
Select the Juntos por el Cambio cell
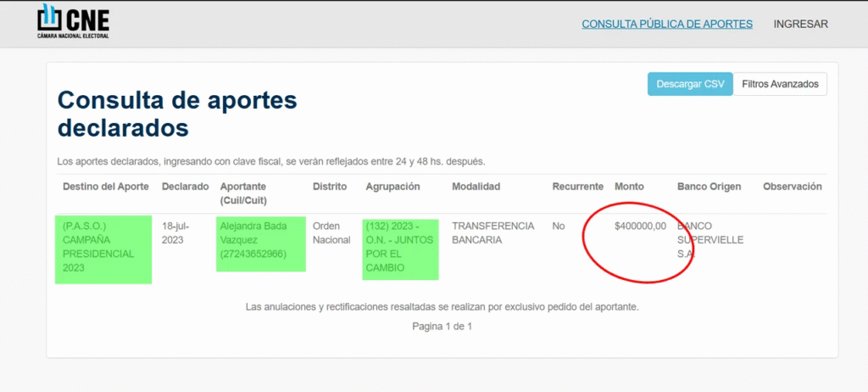[x=400, y=247]
